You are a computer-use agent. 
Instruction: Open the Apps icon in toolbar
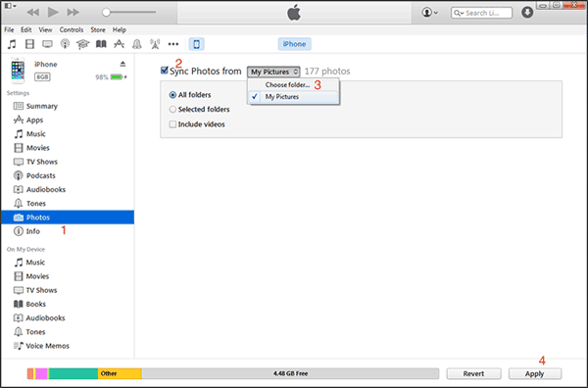pyautogui.click(x=119, y=44)
